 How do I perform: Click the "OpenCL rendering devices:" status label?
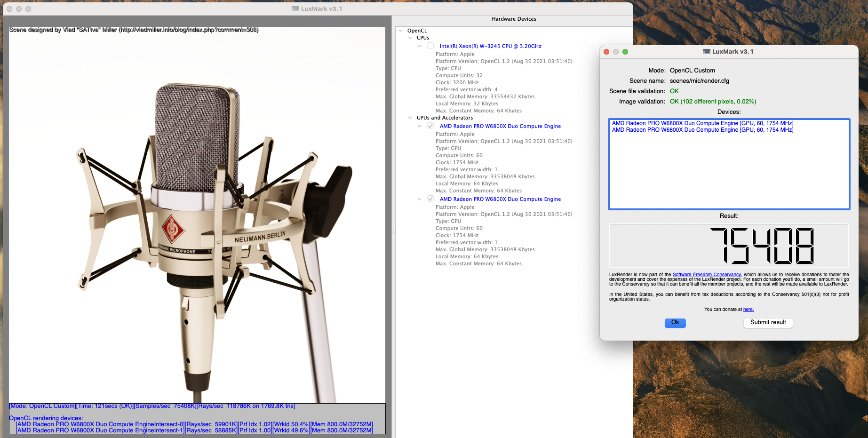click(46, 418)
